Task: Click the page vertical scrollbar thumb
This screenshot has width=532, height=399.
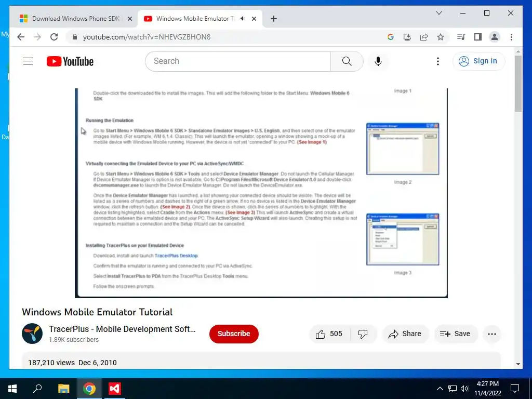Action: tap(518, 83)
